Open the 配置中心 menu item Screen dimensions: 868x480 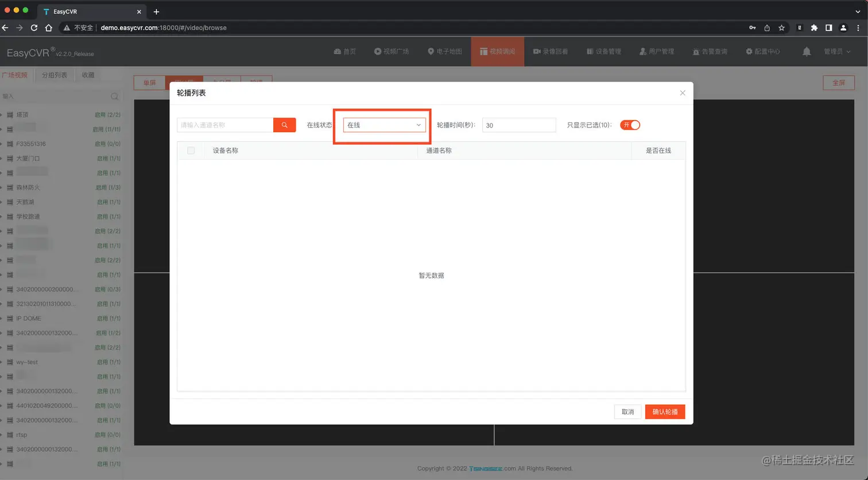[x=763, y=52]
